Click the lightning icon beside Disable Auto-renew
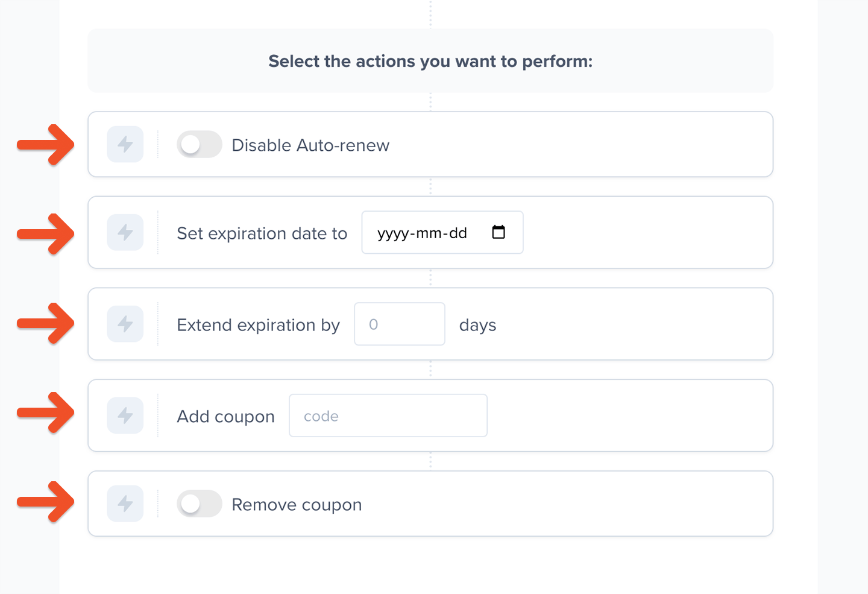 click(125, 144)
